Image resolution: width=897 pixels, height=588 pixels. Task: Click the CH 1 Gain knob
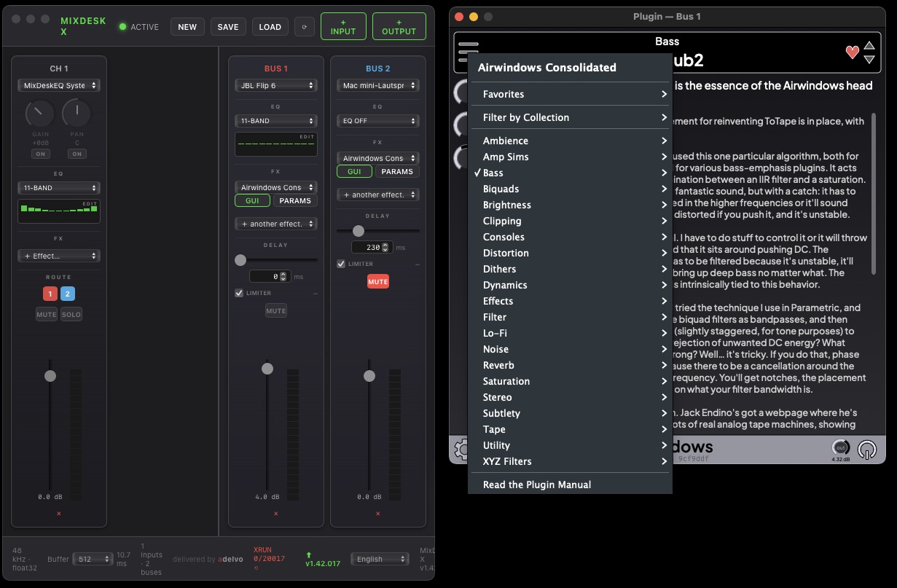[x=39, y=114]
